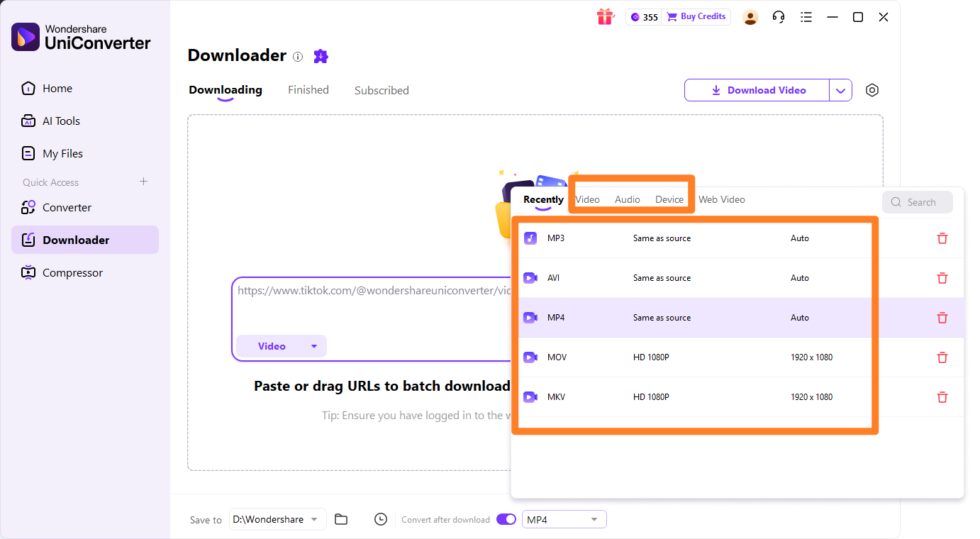
Task: Open the support headset icon
Action: (778, 16)
